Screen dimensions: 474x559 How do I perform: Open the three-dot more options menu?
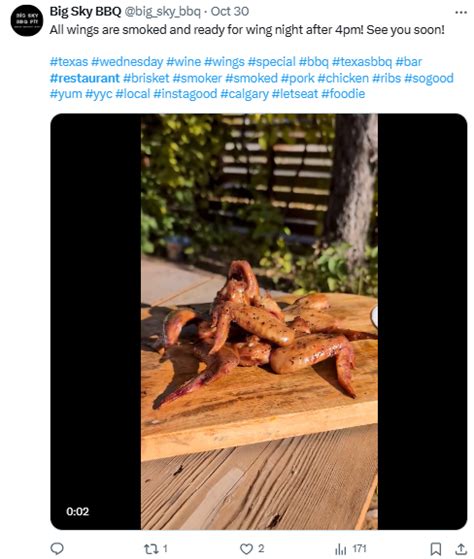coord(461,12)
